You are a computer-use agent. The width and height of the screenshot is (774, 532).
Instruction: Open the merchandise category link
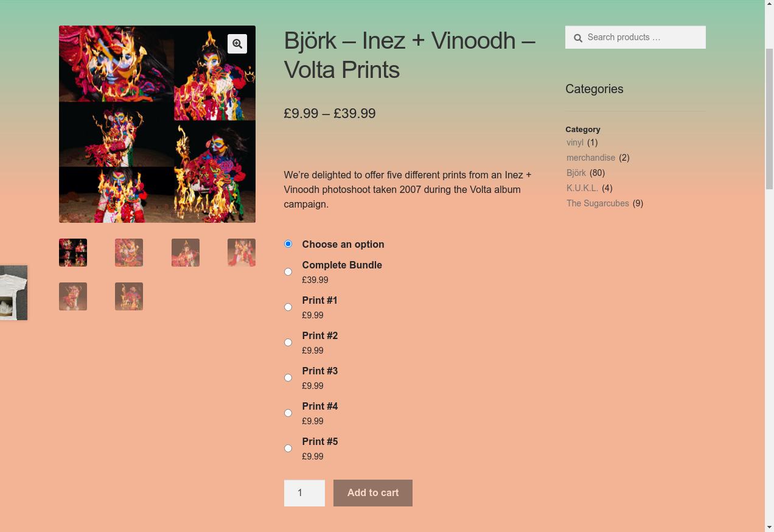[x=591, y=158]
